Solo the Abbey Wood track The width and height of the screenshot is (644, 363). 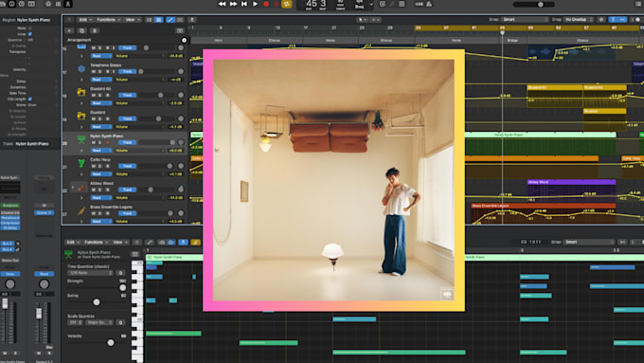tap(100, 190)
